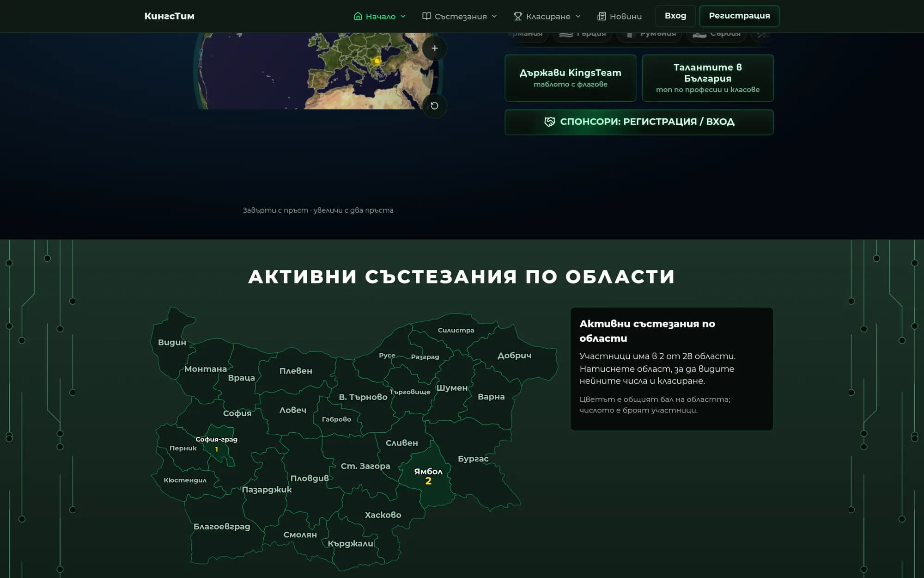Click the yellow Bulgaria marker on globe
Viewport: 924px width, 578px height.
tap(377, 61)
